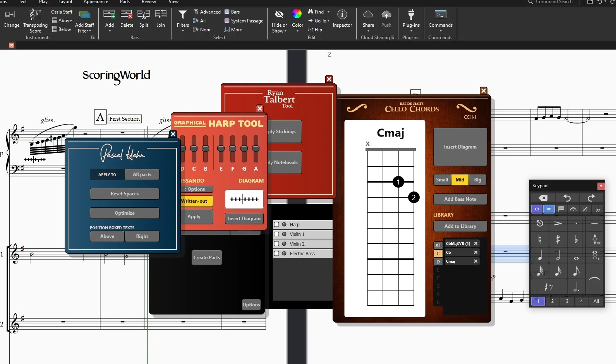616x364 pixels.
Task: Tick the Harp checkbox in the list
Action: (x=276, y=224)
